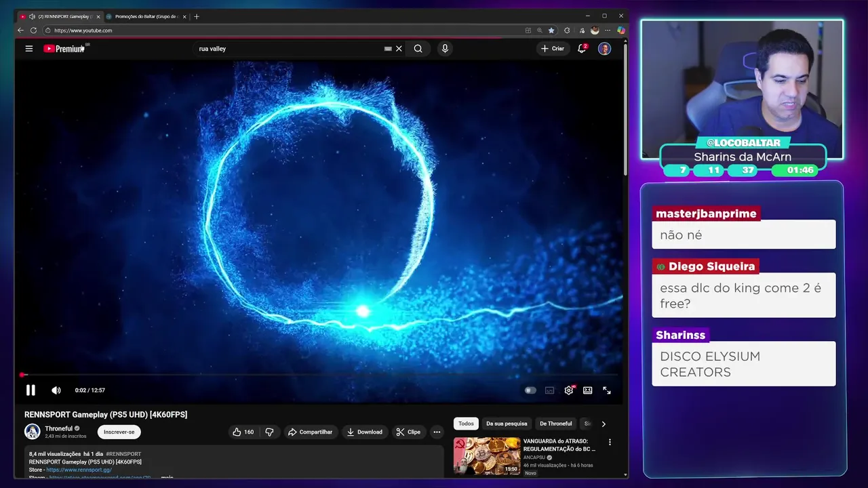Click the masterjbanprime chat username

[x=706, y=213]
